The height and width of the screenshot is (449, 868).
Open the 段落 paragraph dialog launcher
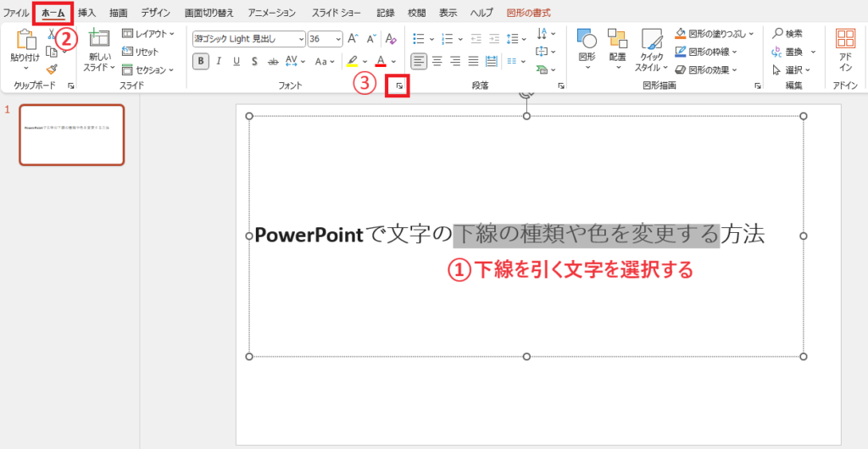[561, 86]
